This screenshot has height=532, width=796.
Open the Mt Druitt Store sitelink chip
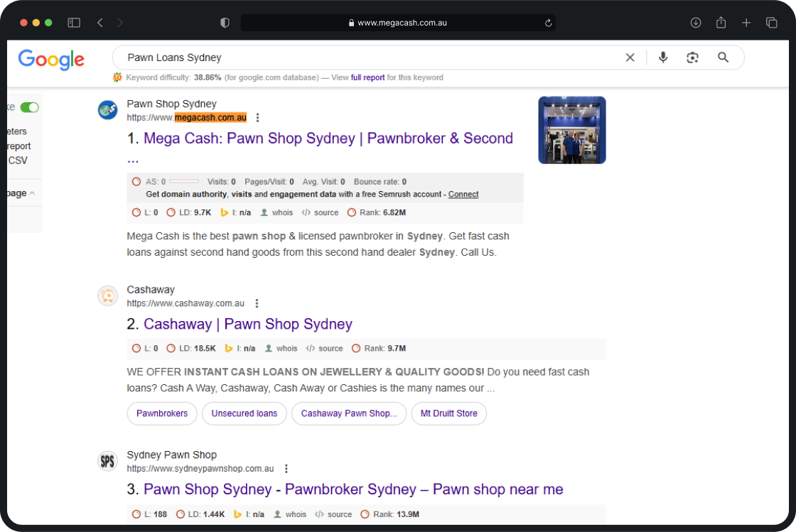tap(448, 413)
